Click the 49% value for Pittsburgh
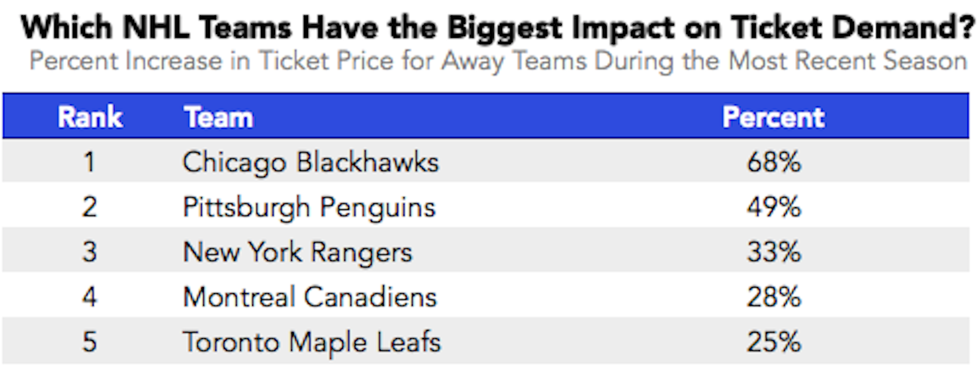The width and height of the screenshot is (980, 377). (773, 207)
